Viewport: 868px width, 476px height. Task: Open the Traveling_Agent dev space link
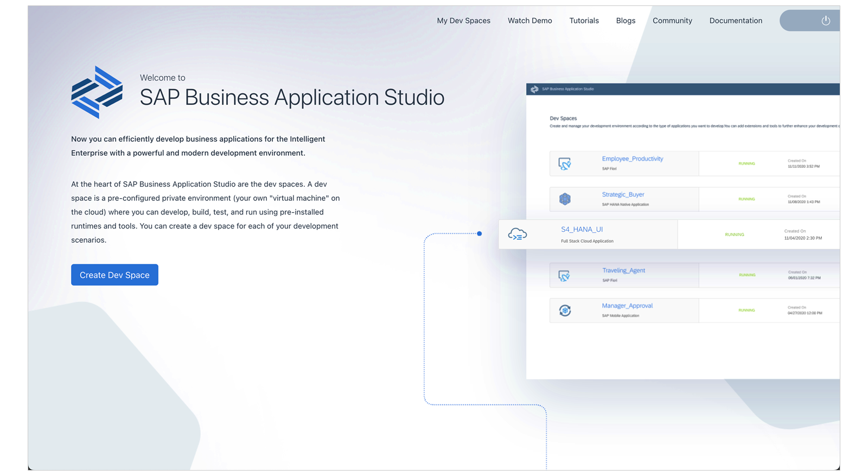[623, 270]
